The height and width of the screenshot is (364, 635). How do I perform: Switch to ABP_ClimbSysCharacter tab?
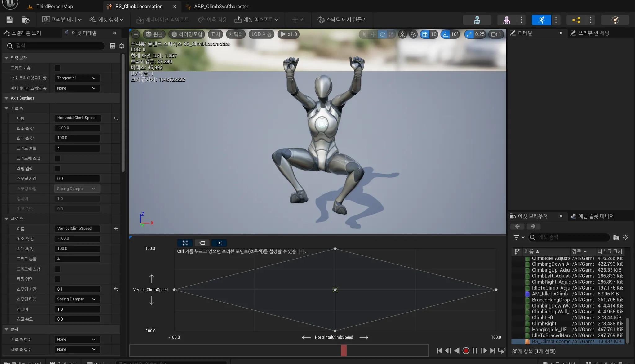coord(221,6)
